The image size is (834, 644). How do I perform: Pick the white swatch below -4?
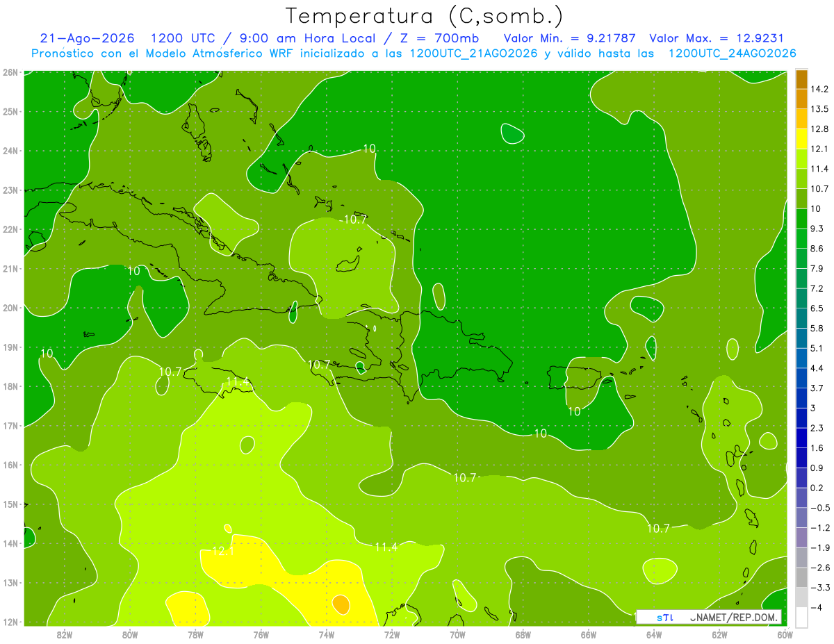click(x=801, y=617)
